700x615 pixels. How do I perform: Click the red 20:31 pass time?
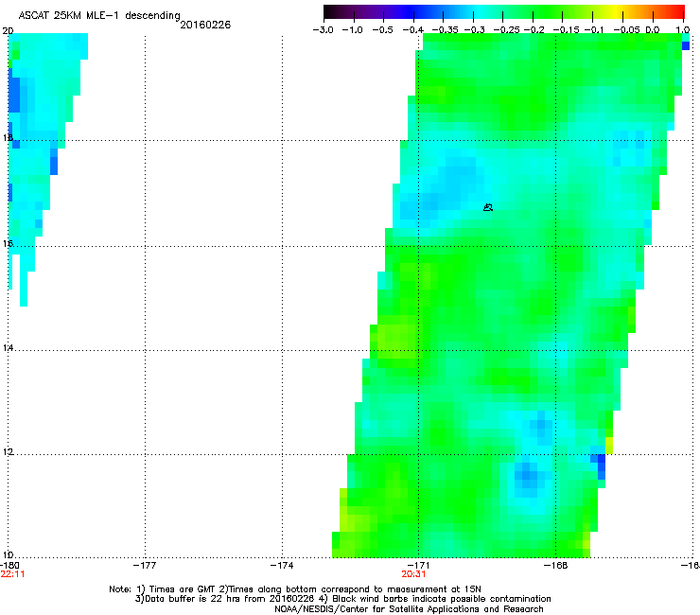coord(413,574)
